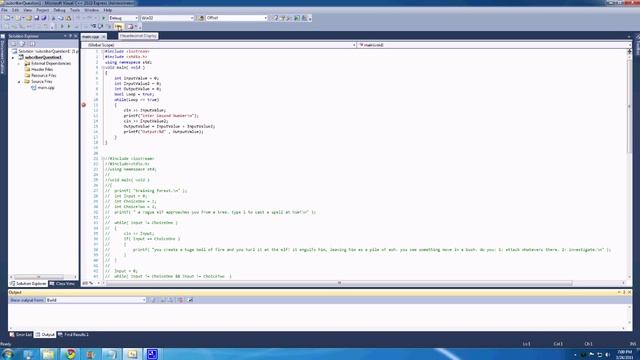The height and width of the screenshot is (360, 640).
Task: Click the Save All toolbar icon
Action: (44, 18)
